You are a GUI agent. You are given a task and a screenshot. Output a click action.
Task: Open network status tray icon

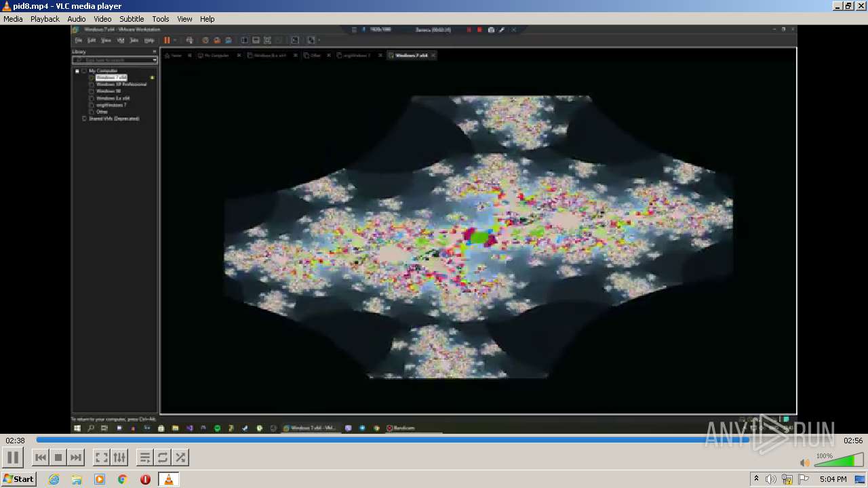[x=787, y=479]
